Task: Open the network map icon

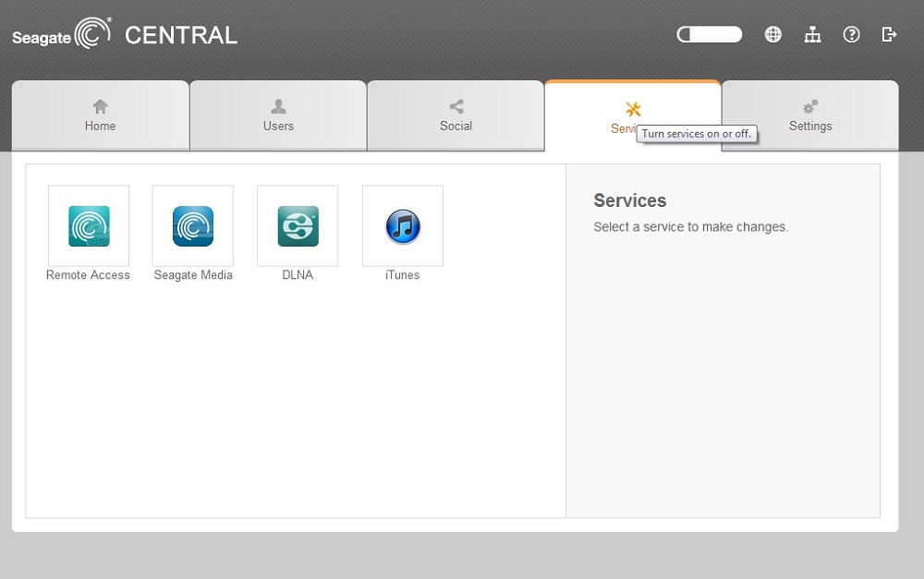Action: tap(812, 35)
